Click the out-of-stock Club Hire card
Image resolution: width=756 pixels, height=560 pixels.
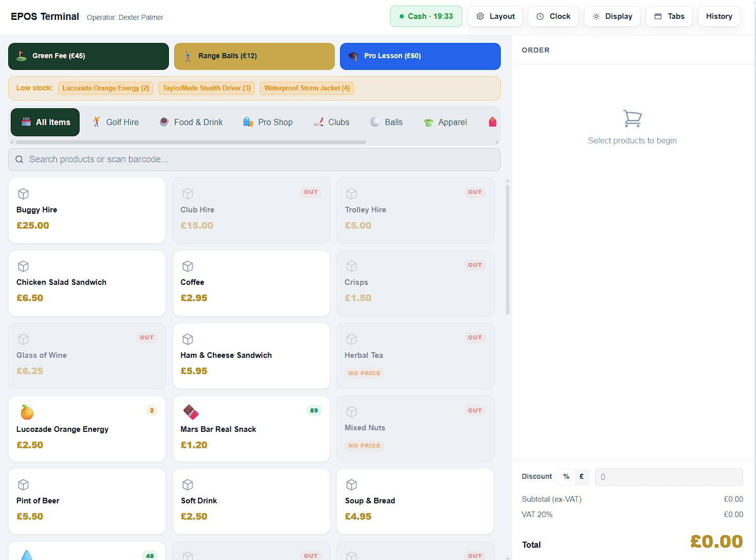click(251, 210)
